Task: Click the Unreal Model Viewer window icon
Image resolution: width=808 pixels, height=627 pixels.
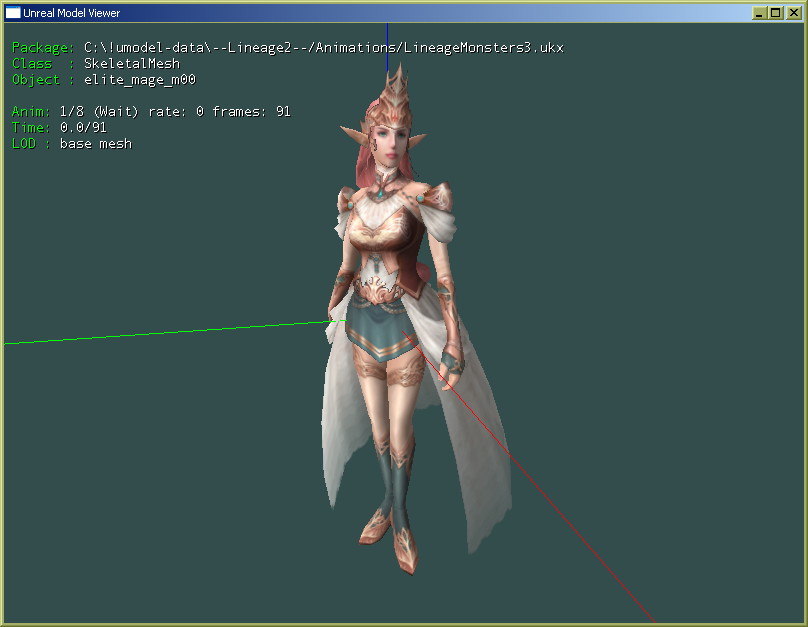Action: 12,13
